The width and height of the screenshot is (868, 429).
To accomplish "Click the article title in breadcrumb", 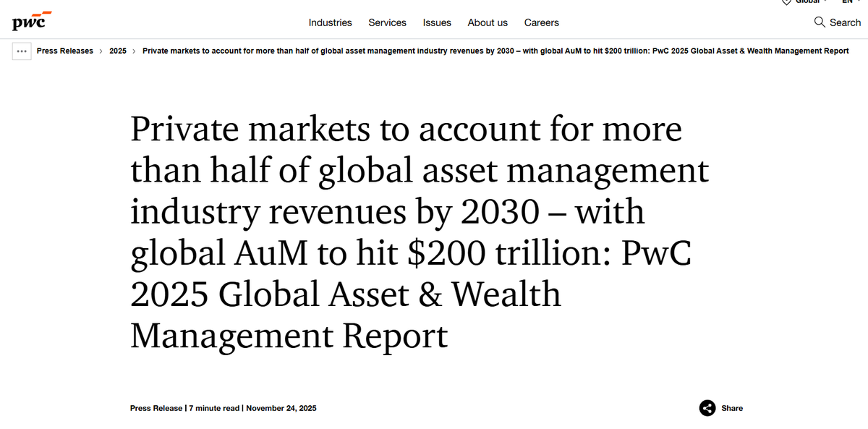I will (495, 51).
